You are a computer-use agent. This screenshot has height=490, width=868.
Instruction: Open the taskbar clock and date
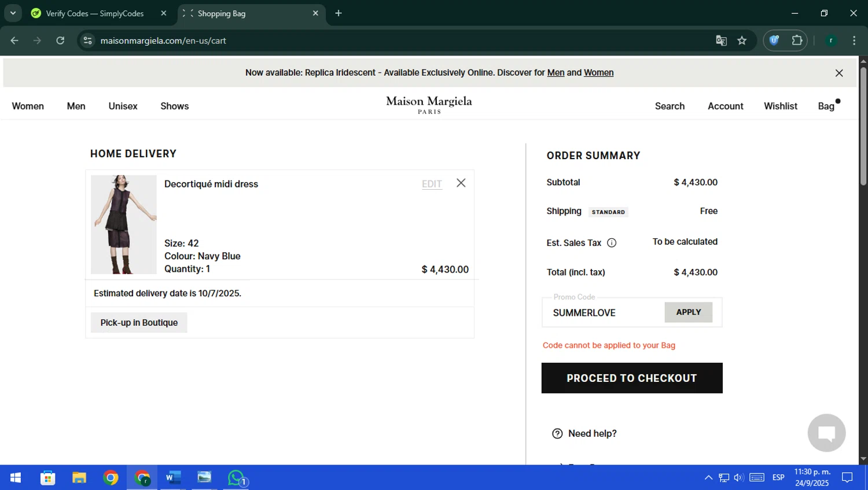click(x=812, y=478)
